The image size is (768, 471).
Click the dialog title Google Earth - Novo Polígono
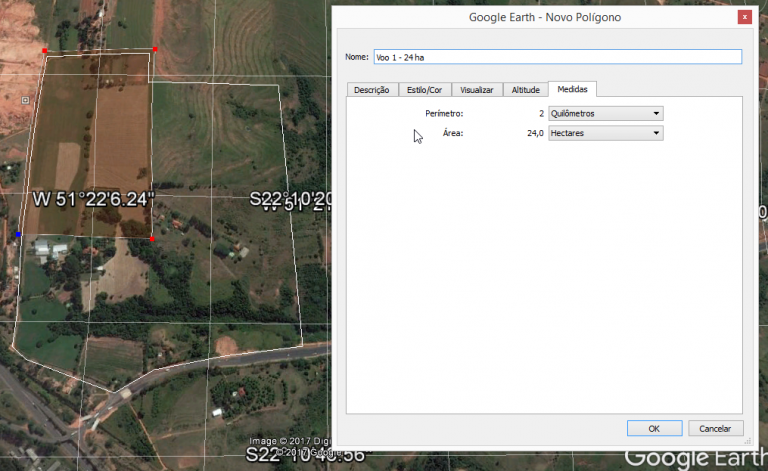coord(545,17)
